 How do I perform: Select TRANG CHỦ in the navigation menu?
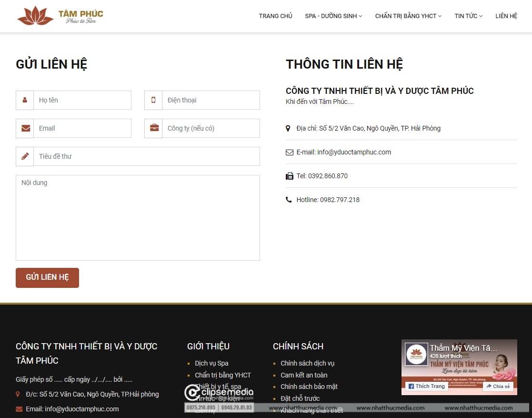275,16
